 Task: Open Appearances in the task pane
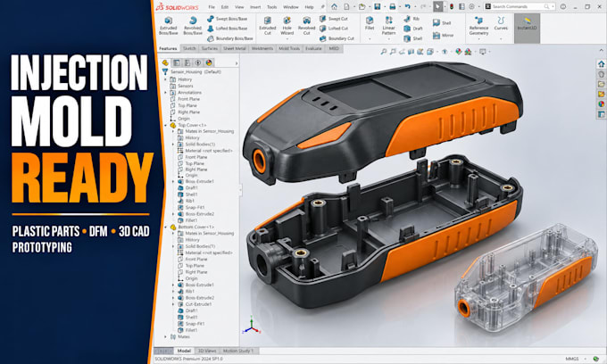601,104
